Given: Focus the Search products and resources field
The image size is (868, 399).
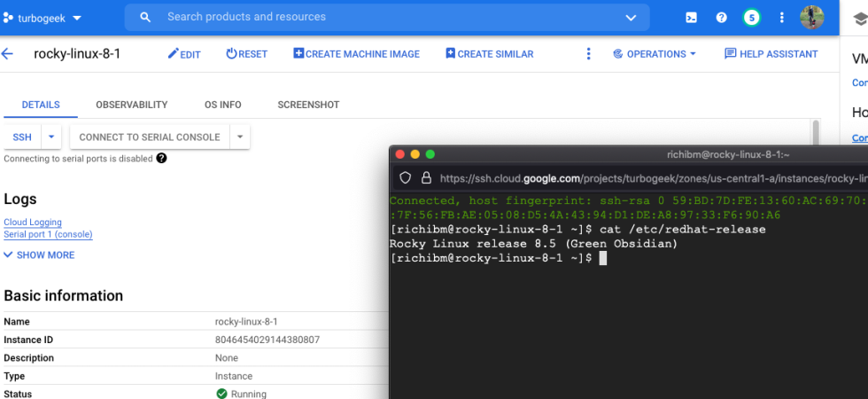Looking at the screenshot, I should tap(388, 17).
